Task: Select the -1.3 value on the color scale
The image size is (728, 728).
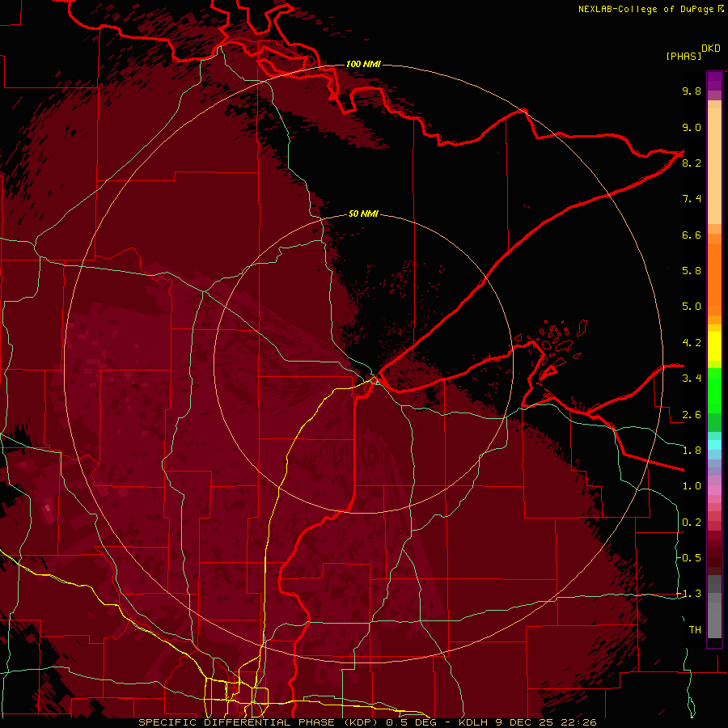Action: (689, 594)
